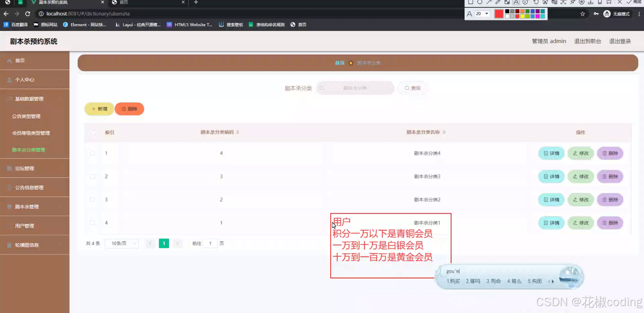Image resolution: width=644 pixels, height=313 pixels.
Task: Click 删除 for 剧本杀分类2
Action: click(610, 200)
